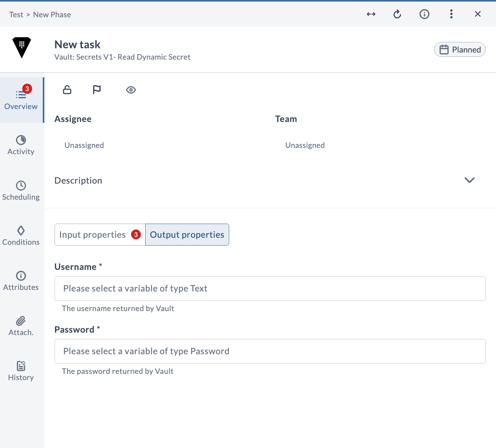
Task: Click the refresh icon in header
Action: [x=397, y=14]
